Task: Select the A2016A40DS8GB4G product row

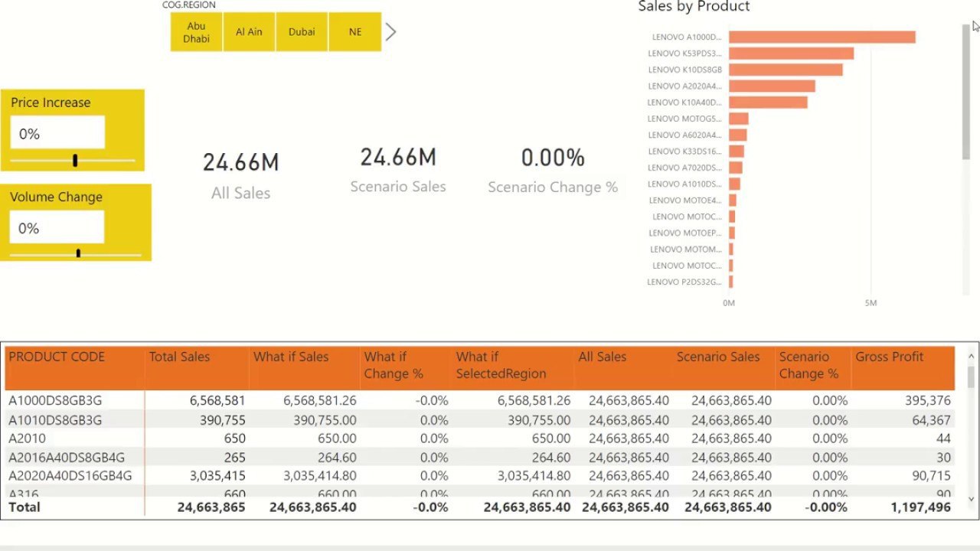Action: tap(479, 458)
